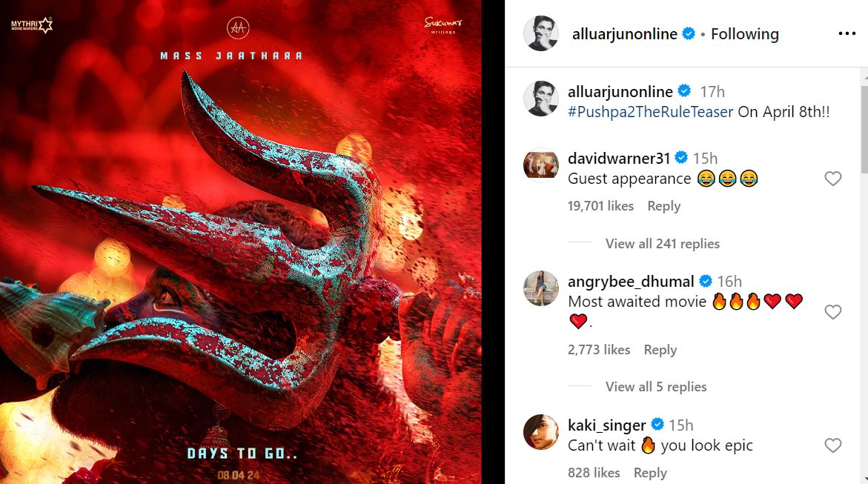868x484 pixels.
Task: Open davidwarner31's profile avatar
Action: pyautogui.click(x=541, y=165)
